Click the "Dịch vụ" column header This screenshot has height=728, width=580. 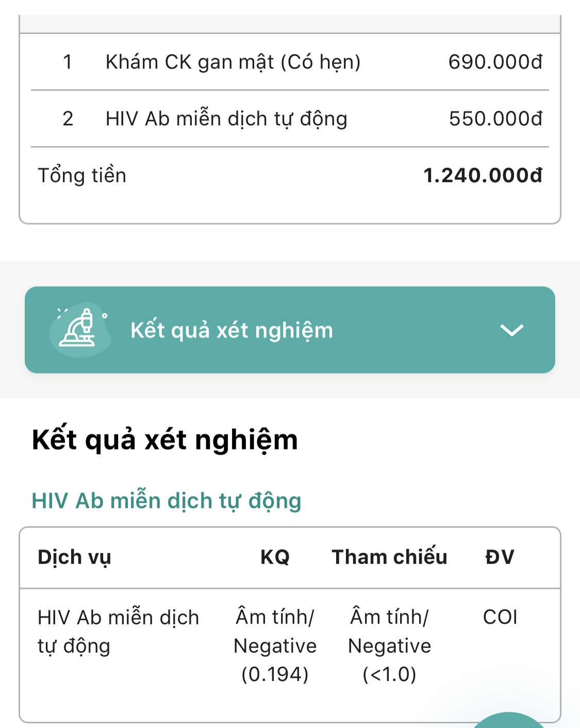[x=74, y=557]
